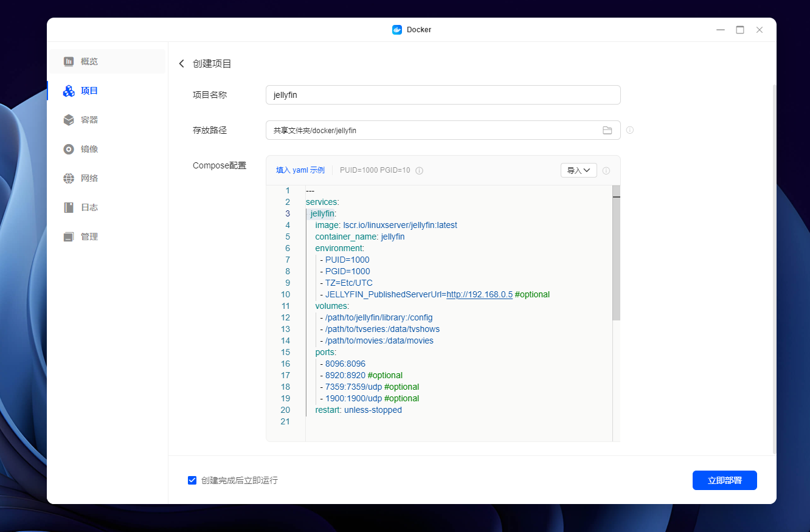Image resolution: width=810 pixels, height=532 pixels.
Task: Close the Docker window
Action: click(x=760, y=30)
